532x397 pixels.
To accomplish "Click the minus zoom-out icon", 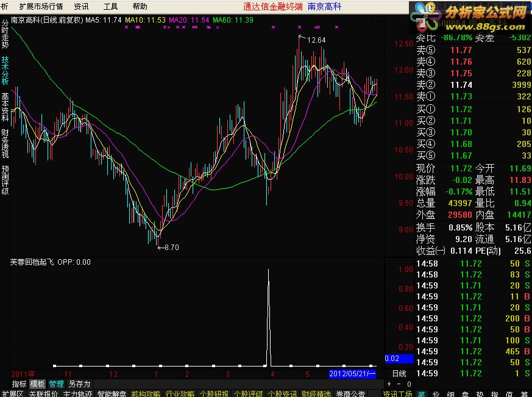I will coord(399,384).
